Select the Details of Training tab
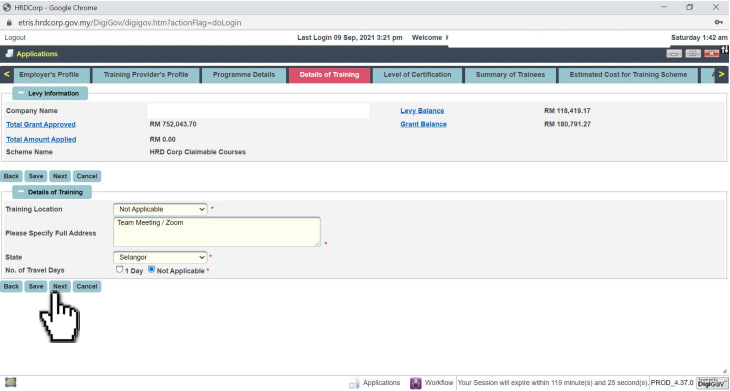730x391 pixels. (x=329, y=74)
